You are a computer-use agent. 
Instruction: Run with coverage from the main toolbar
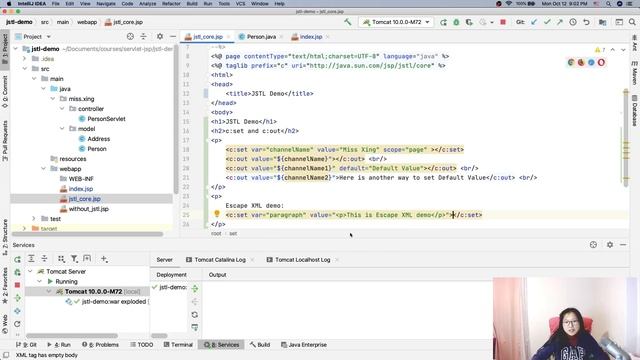[469, 22]
